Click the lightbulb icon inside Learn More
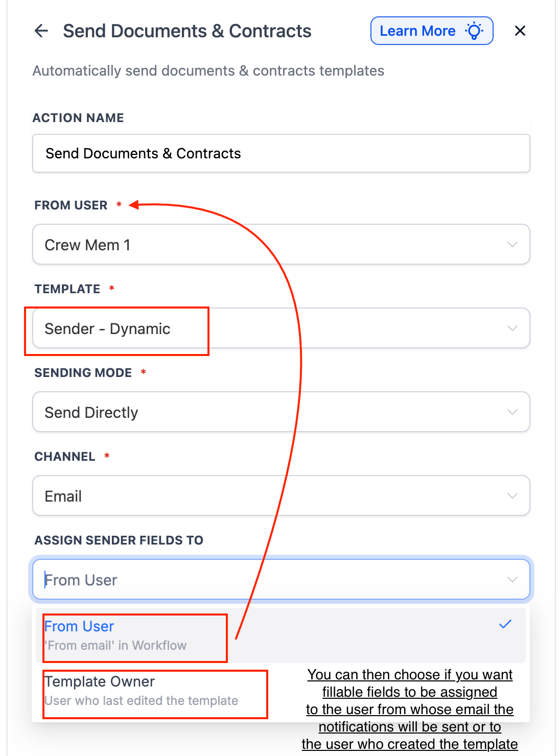This screenshot has width=560, height=756. click(475, 31)
